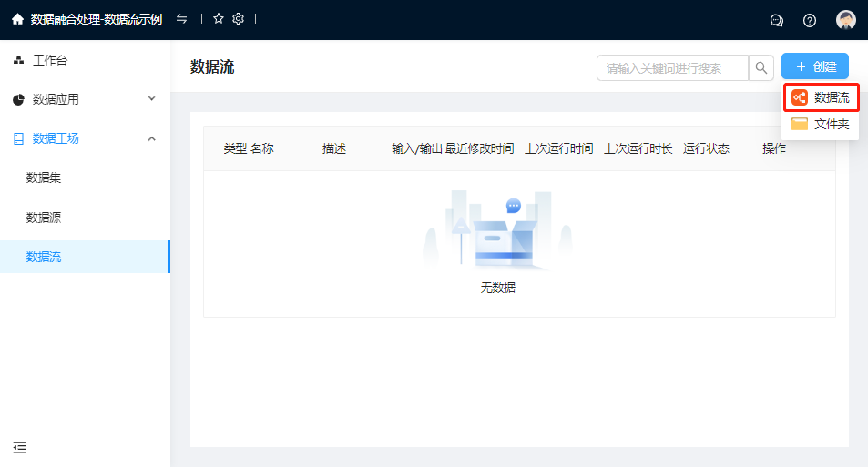Click the 最近修改时间 column header
Image resolution: width=868 pixels, height=467 pixels.
[x=479, y=148]
